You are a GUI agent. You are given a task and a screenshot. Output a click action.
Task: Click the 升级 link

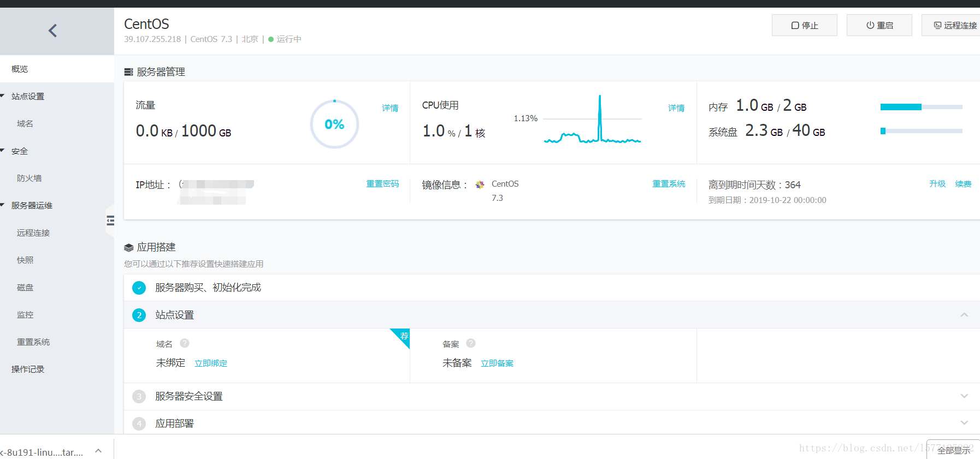pos(937,184)
